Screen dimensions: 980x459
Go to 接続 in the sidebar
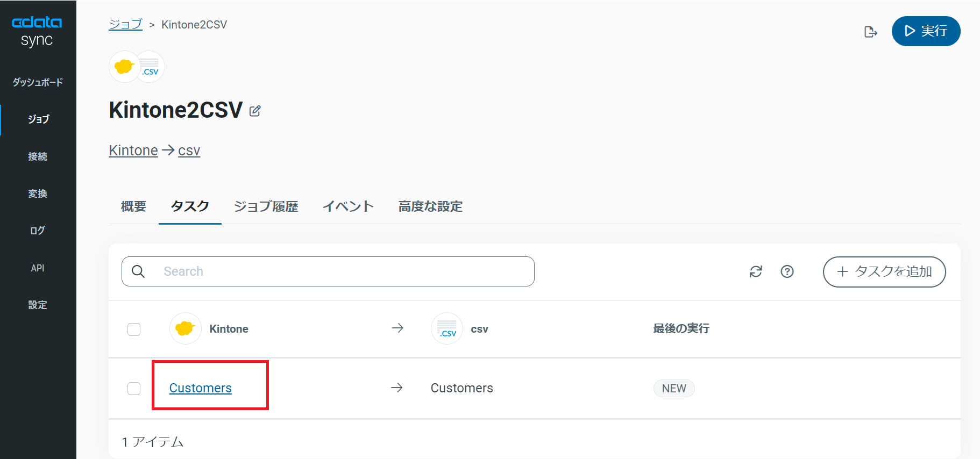(38, 156)
